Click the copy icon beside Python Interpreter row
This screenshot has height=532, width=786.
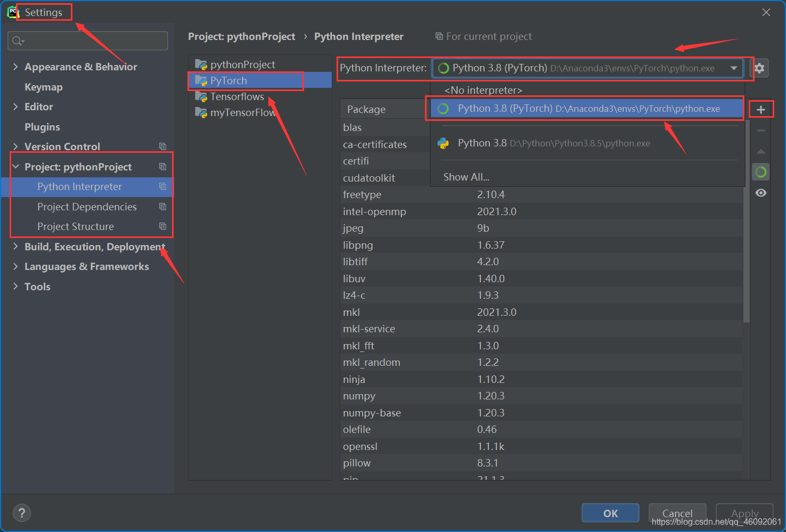[x=163, y=186]
